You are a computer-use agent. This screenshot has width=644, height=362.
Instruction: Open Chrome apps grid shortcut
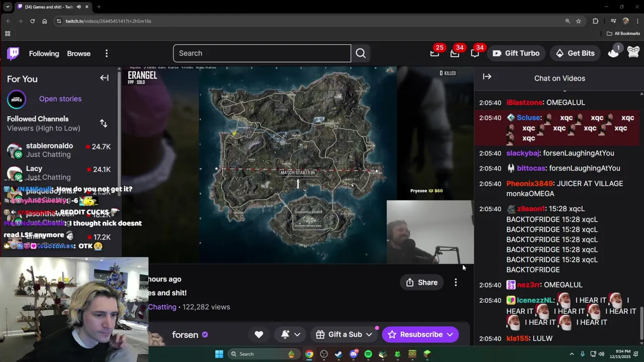pos(8,34)
